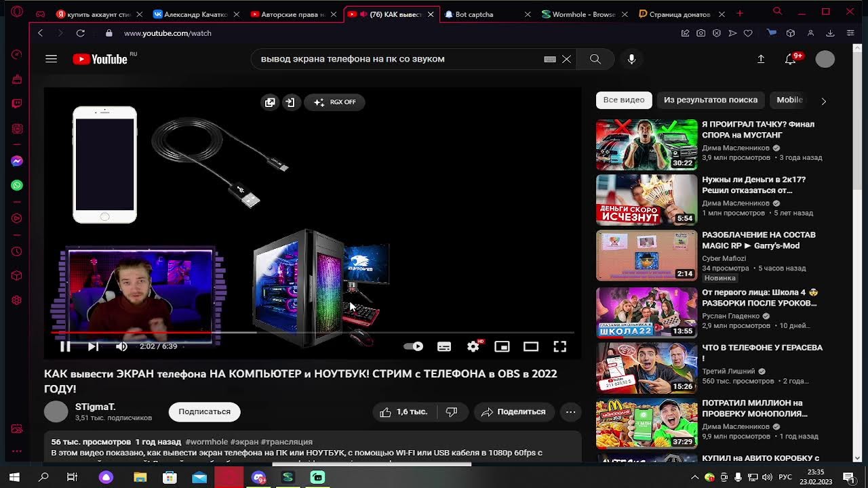Go back to the previous page
The image size is (868, 488).
tap(40, 33)
